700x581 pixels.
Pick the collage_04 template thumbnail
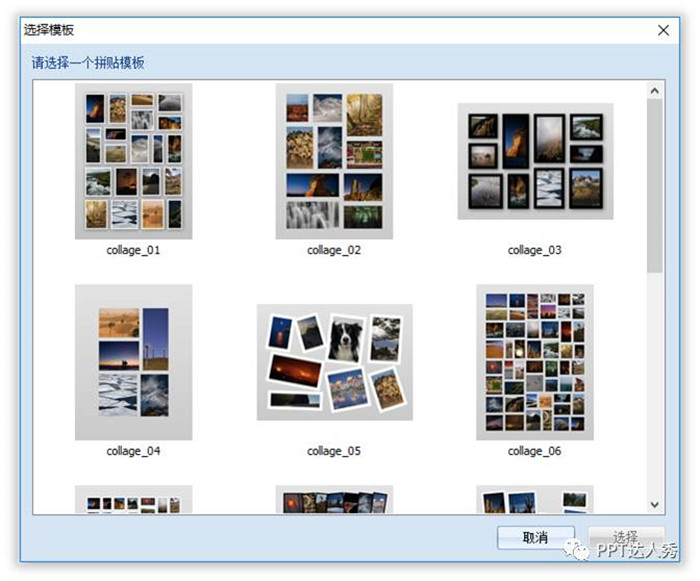[x=133, y=362]
